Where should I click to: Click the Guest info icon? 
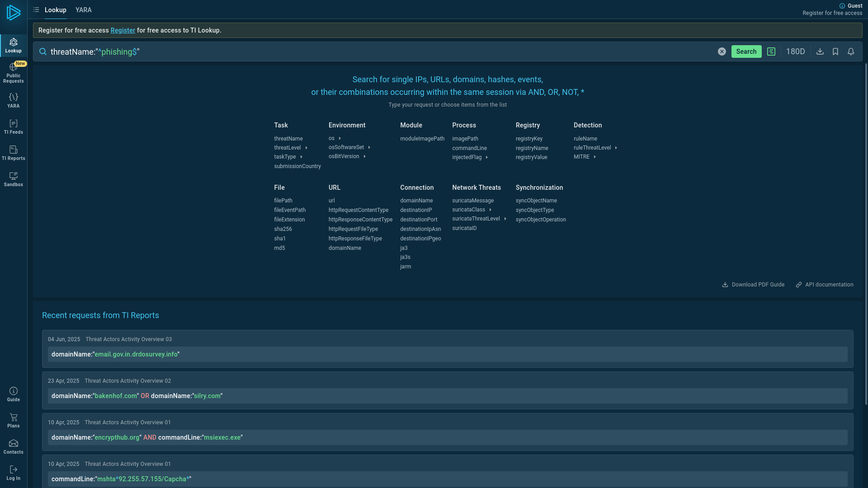(842, 6)
